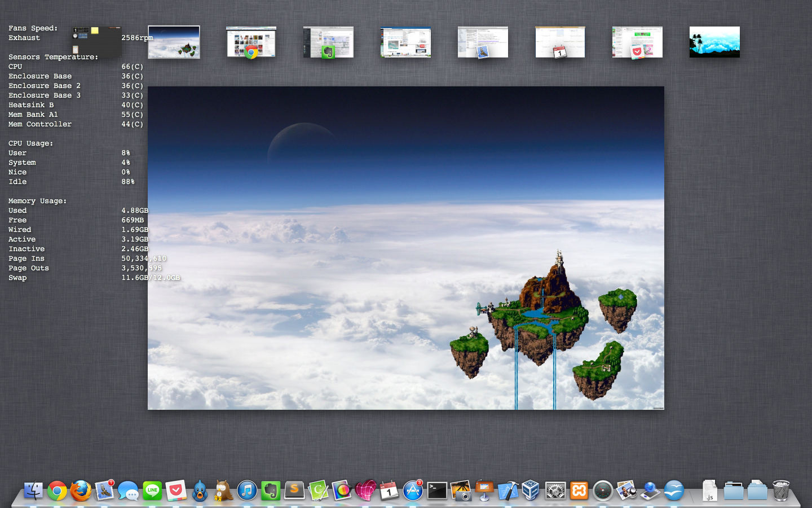Open Firefox in the dock
The height and width of the screenshot is (508, 812).
click(81, 491)
